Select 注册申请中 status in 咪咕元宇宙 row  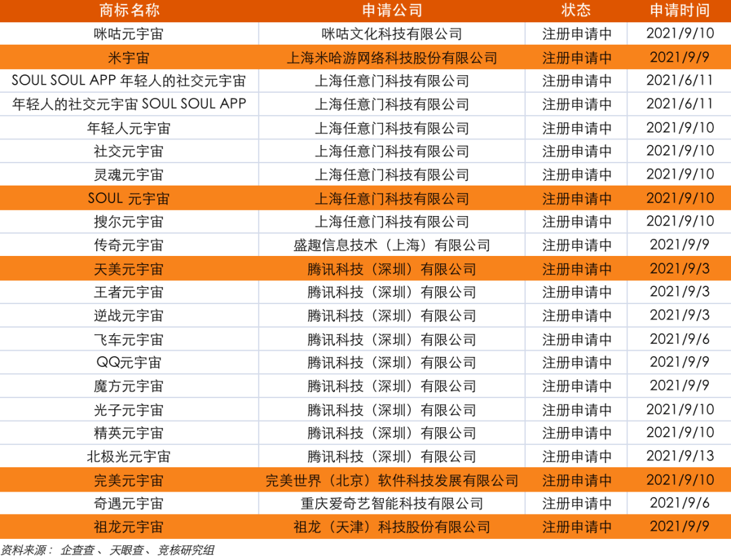(577, 34)
